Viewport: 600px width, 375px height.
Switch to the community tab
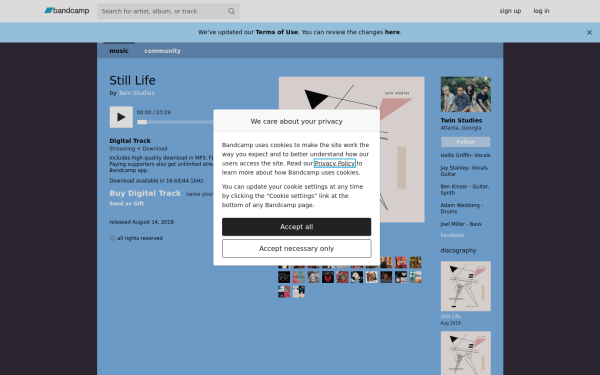click(162, 51)
